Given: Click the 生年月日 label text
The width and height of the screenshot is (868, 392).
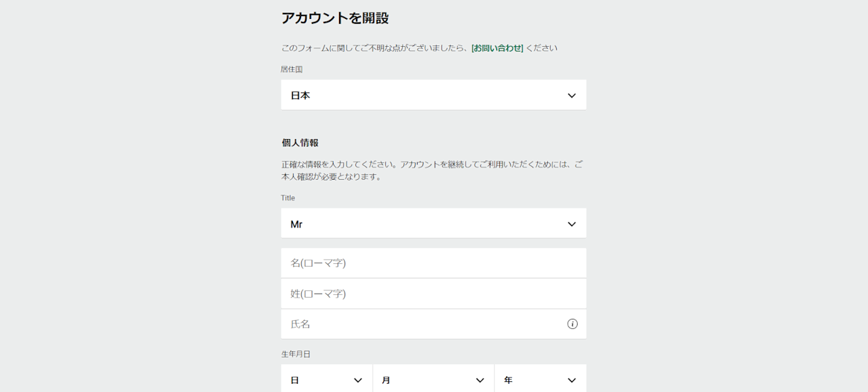Looking at the screenshot, I should pos(296,354).
